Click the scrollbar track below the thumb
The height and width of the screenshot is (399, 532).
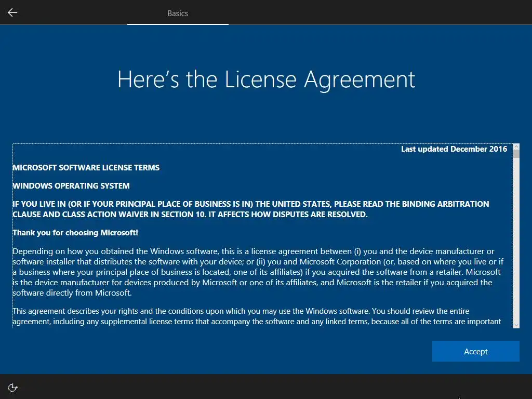tap(516, 240)
